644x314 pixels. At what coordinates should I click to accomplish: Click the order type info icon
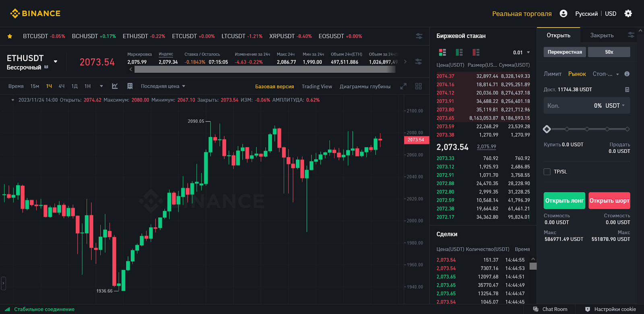click(627, 74)
